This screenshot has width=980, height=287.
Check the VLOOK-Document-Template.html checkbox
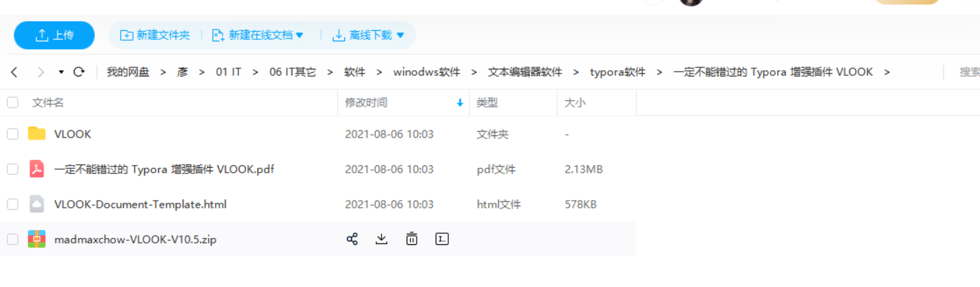click(x=13, y=204)
